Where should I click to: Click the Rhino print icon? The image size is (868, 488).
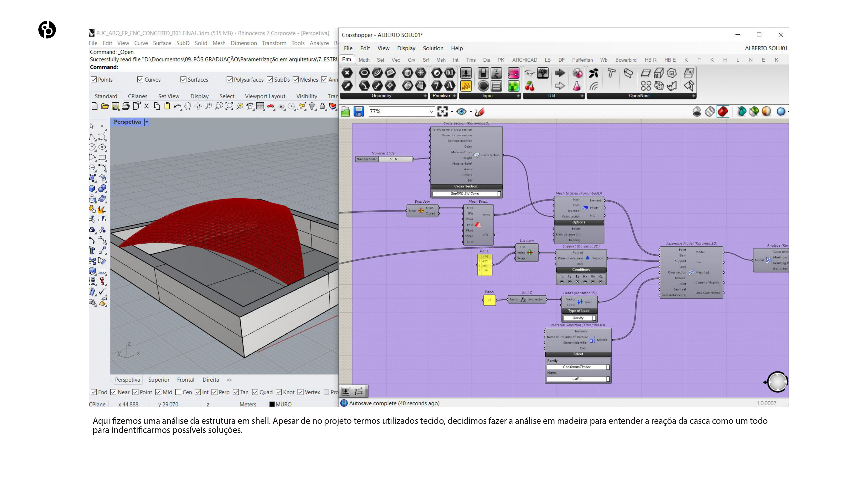coord(126,106)
